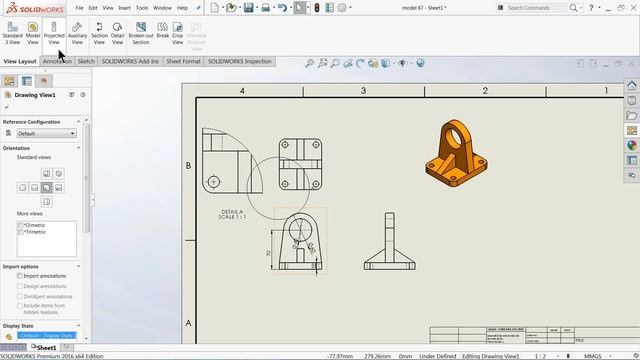Toggle the DimXpert annotations checkbox
The width and height of the screenshot is (640, 360).
click(20, 296)
